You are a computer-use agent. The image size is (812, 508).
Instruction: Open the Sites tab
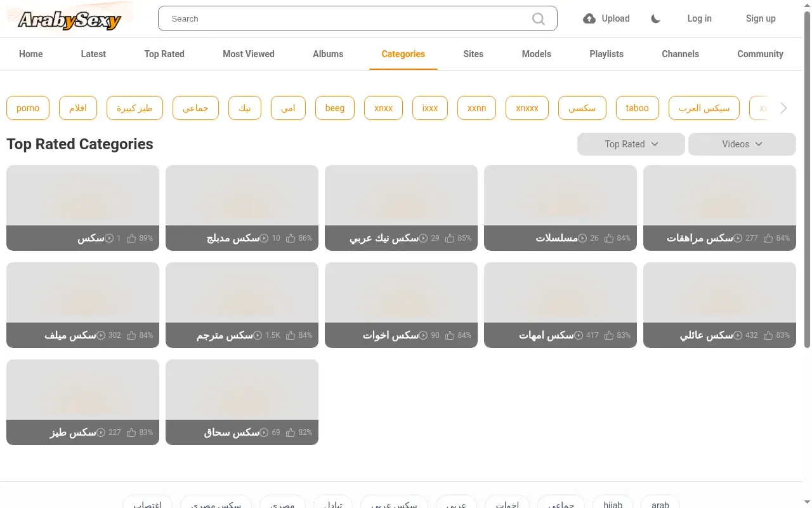[473, 54]
